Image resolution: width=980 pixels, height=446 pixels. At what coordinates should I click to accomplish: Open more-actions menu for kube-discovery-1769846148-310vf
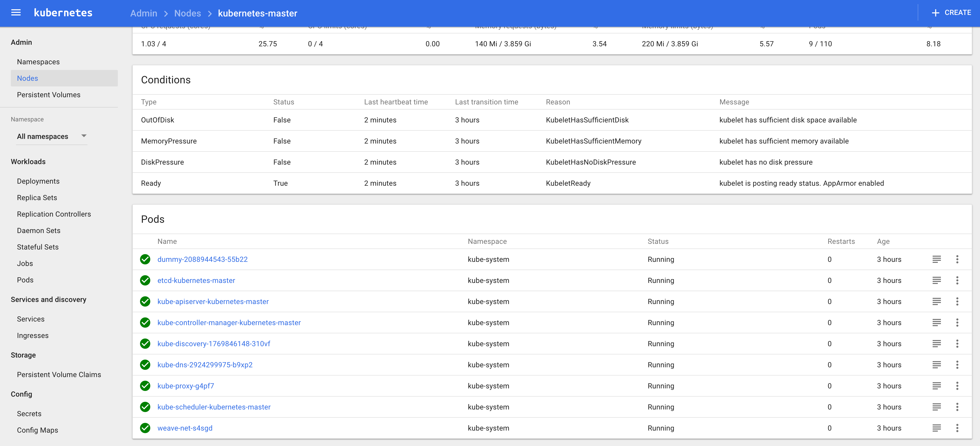click(957, 344)
